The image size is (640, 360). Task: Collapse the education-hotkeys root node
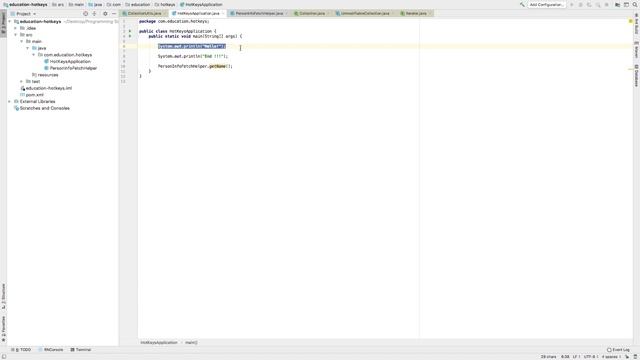pyautogui.click(x=10, y=21)
